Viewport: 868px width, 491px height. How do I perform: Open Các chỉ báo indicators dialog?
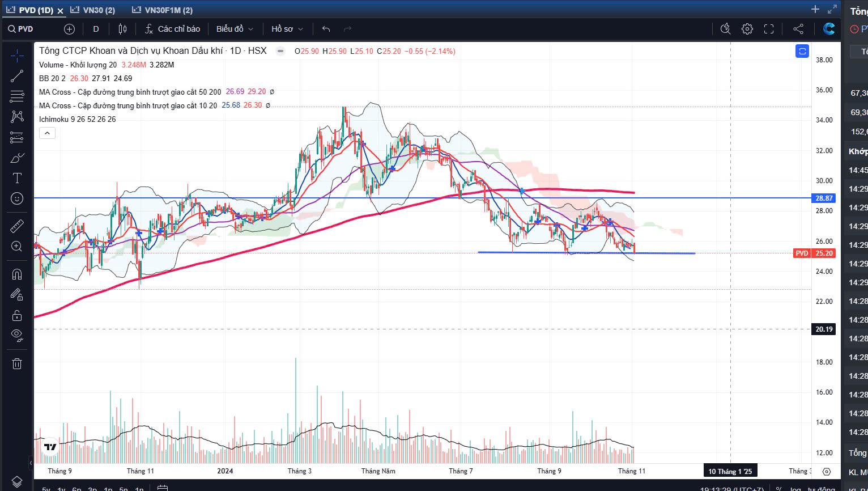point(172,29)
